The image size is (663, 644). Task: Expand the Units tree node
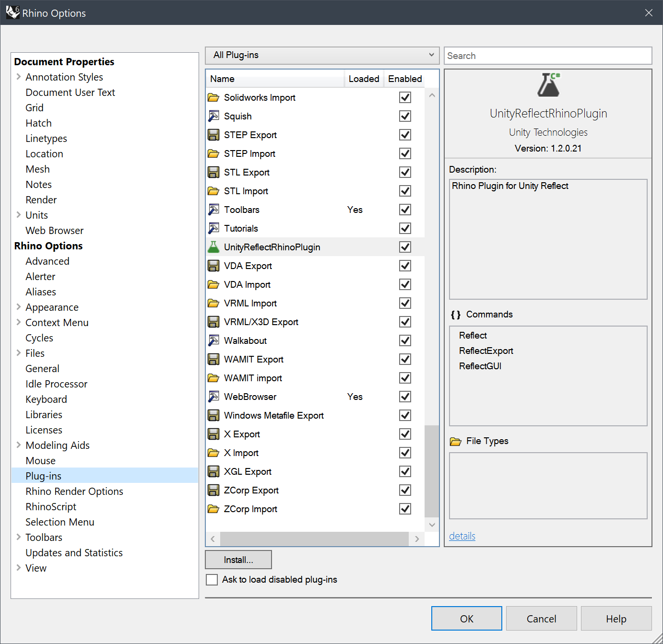pos(19,215)
